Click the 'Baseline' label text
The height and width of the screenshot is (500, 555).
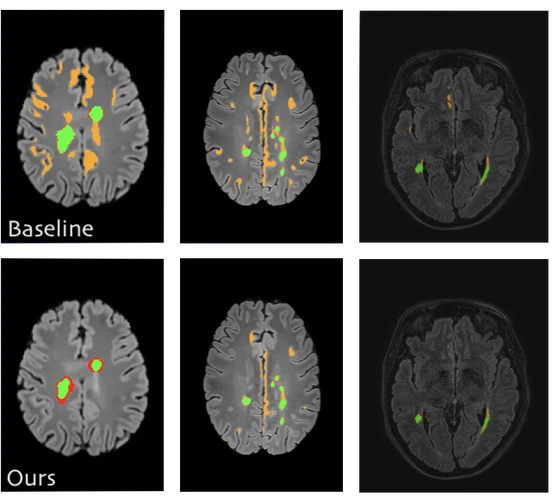coord(51,229)
